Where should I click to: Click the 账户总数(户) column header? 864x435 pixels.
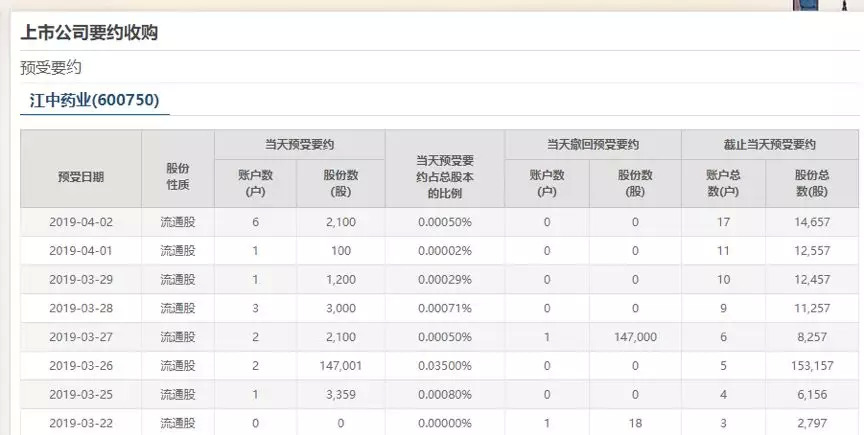tap(723, 183)
